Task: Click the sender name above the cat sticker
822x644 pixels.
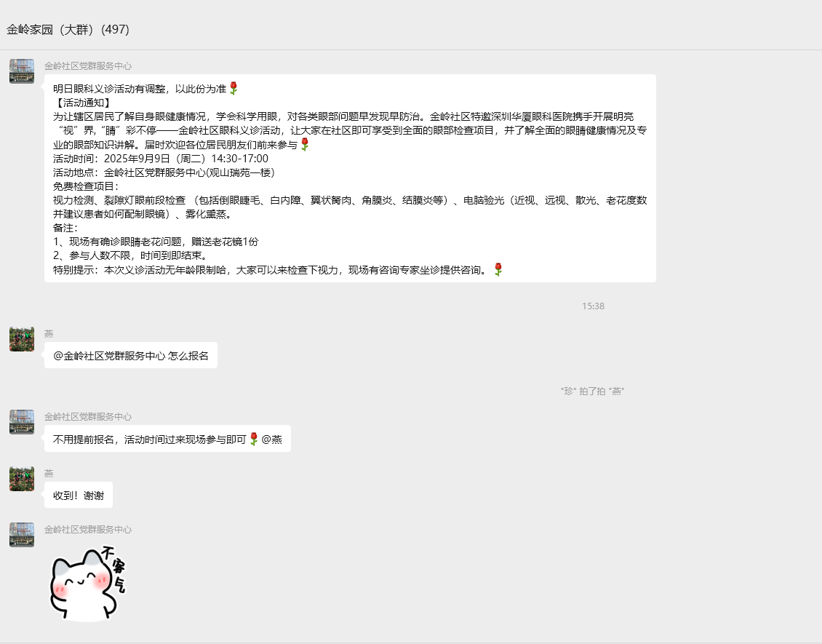Action: tap(88, 530)
